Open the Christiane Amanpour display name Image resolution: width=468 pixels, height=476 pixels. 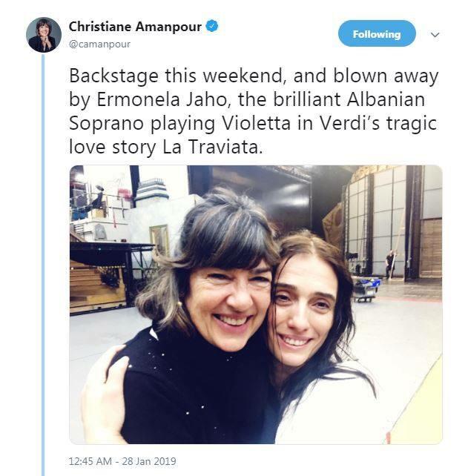(135, 27)
